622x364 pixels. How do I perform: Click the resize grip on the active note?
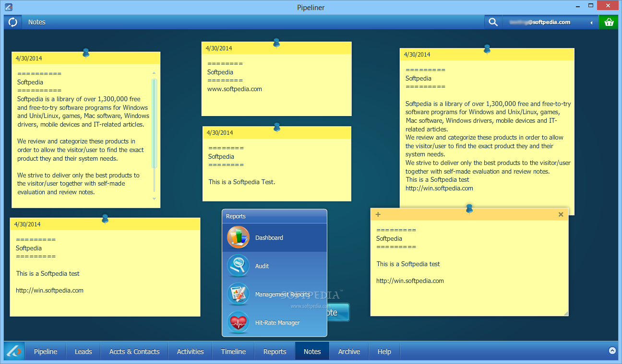click(566, 313)
